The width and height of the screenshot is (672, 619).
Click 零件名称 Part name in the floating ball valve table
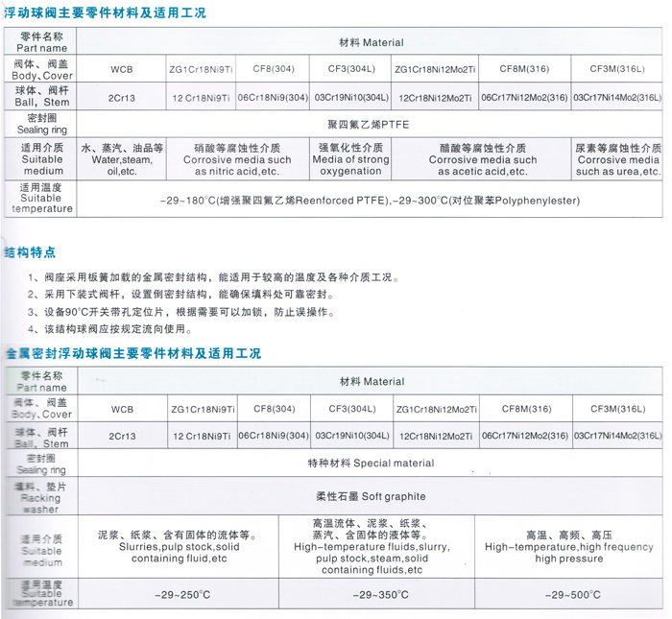(x=41, y=42)
